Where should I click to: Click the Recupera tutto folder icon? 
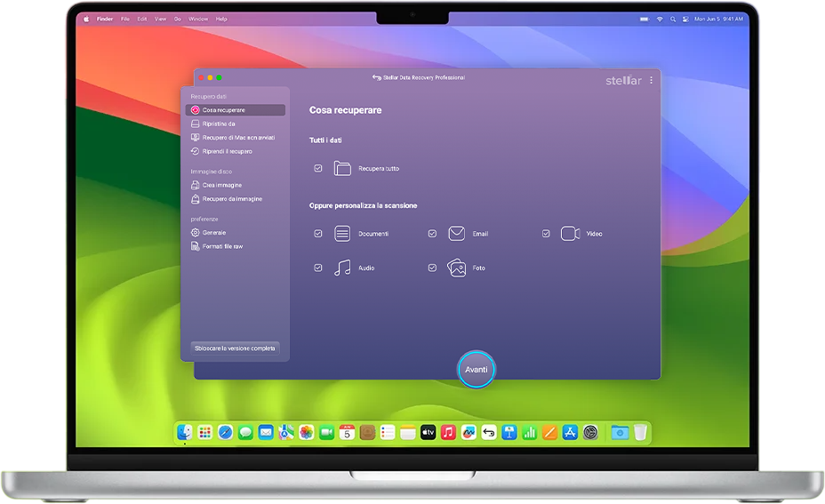(x=342, y=168)
